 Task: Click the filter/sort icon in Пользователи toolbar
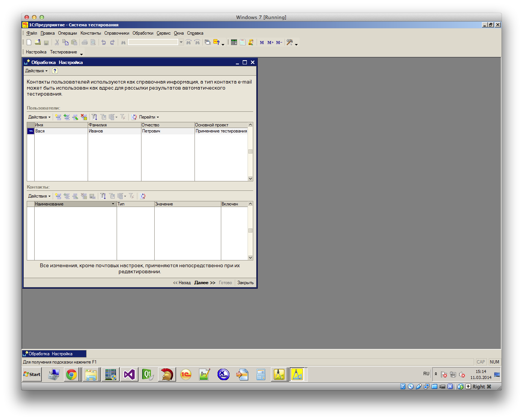coord(94,117)
